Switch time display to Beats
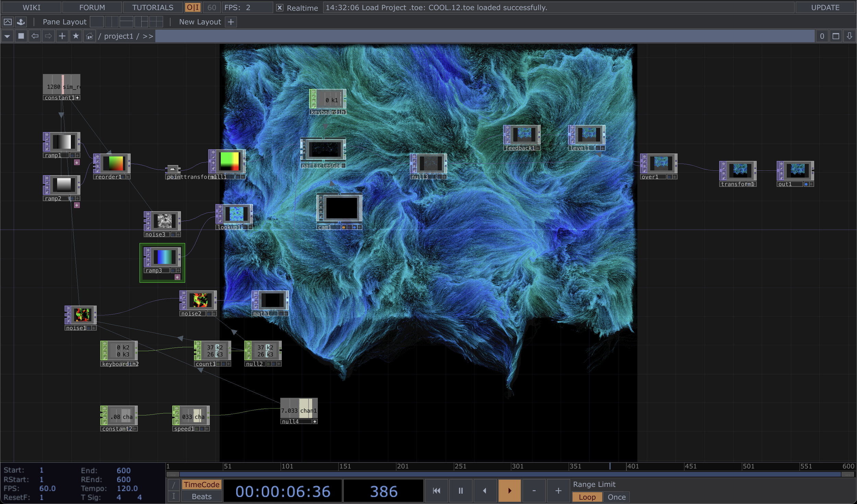The height and width of the screenshot is (504, 857). click(202, 496)
